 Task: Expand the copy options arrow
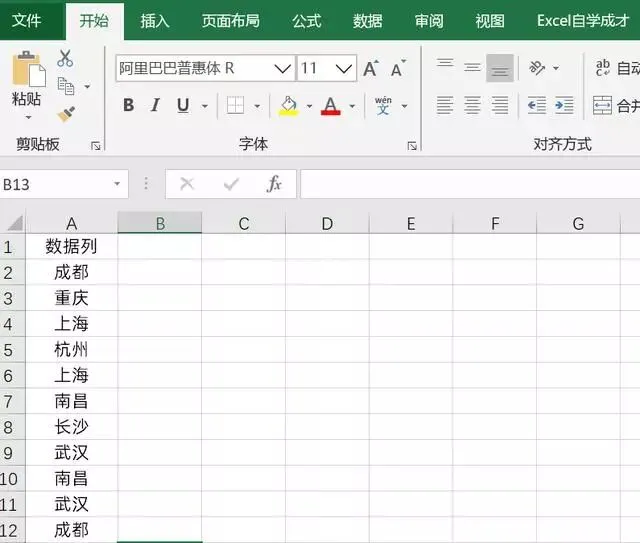pyautogui.click(x=87, y=87)
